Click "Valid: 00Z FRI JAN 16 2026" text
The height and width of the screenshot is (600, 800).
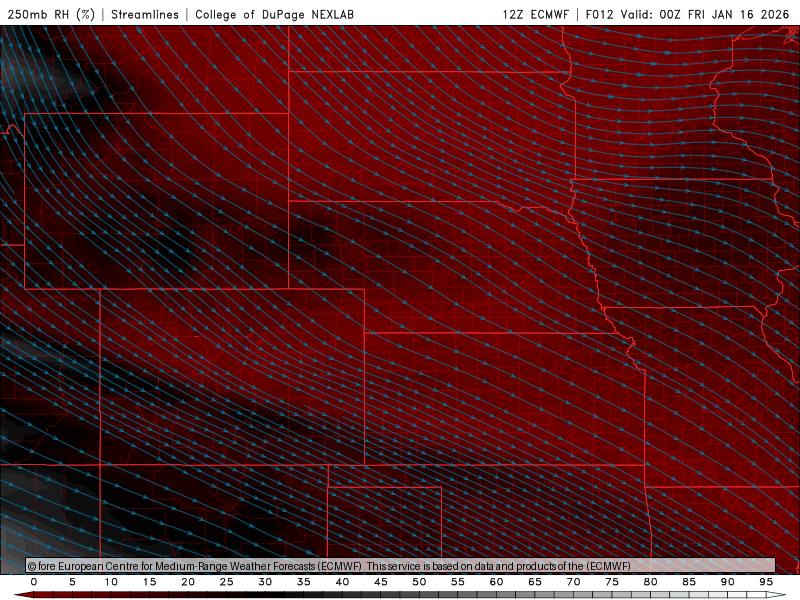(705, 14)
